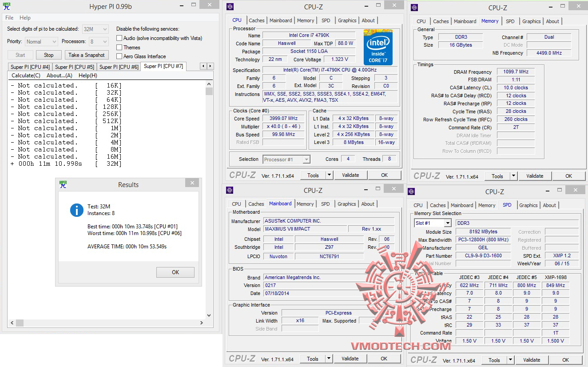Click the small icon in the Results dialog title bar

63,184
